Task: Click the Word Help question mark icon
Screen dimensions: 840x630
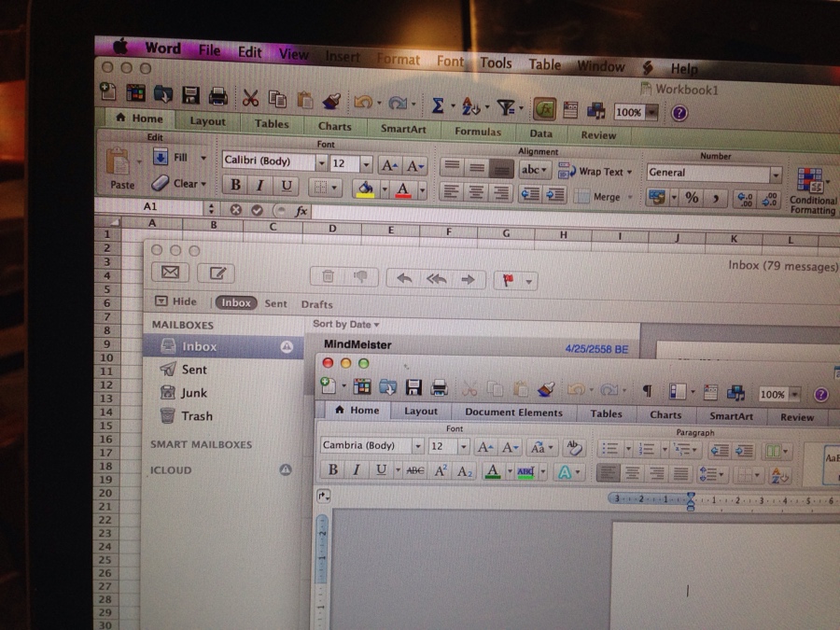Action: tap(820, 395)
